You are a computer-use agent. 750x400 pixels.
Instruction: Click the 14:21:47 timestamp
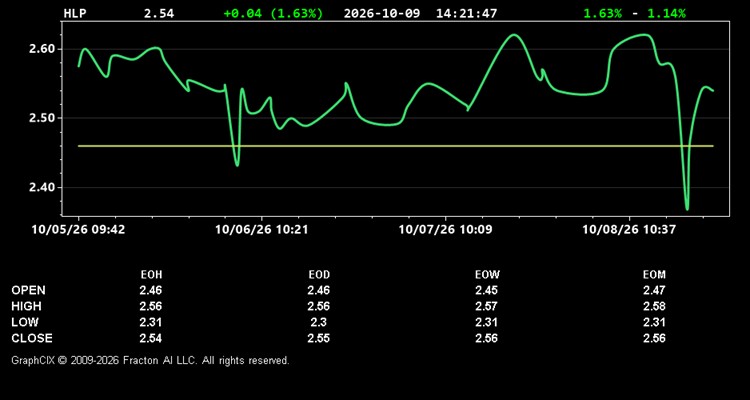point(466,13)
